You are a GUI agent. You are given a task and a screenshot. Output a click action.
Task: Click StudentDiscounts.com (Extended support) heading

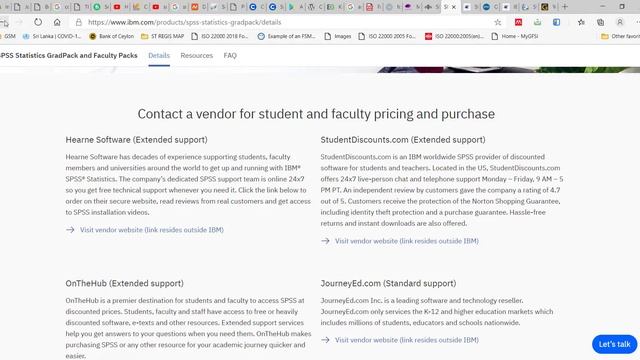(403, 140)
